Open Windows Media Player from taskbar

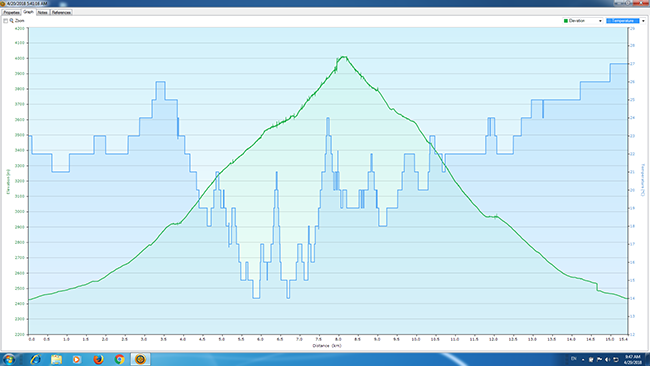click(x=77, y=359)
